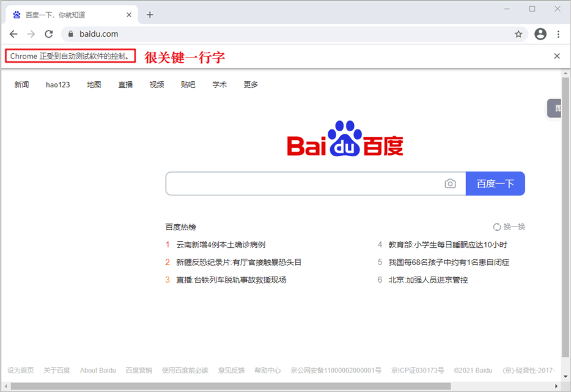Select the 百度一下 browser tab
This screenshot has height=392, width=571.
pos(67,15)
